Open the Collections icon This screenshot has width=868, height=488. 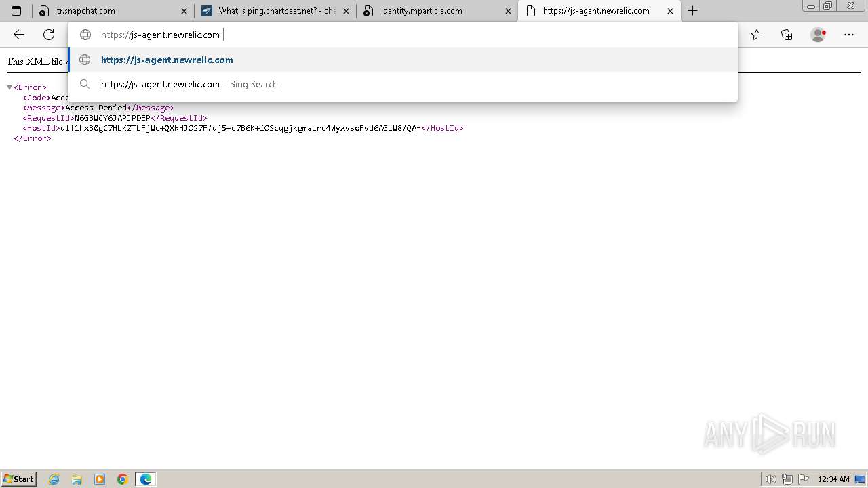[787, 35]
